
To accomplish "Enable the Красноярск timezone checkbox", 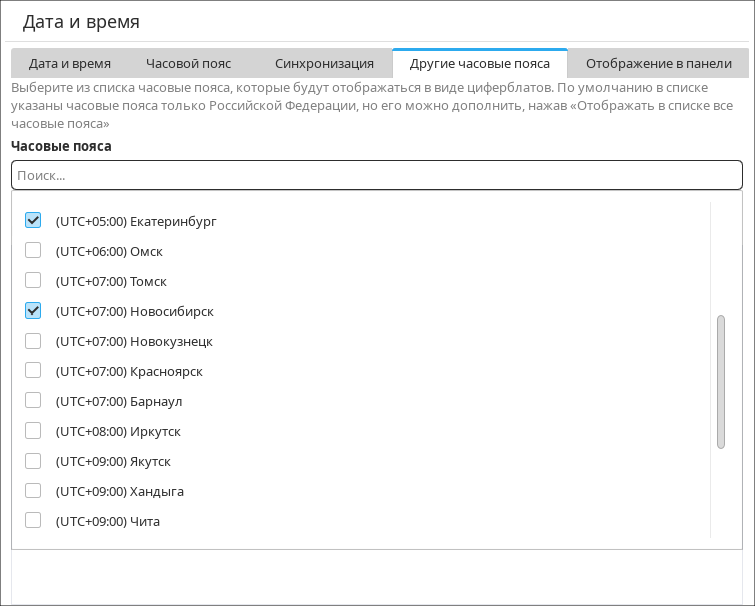I will point(33,371).
